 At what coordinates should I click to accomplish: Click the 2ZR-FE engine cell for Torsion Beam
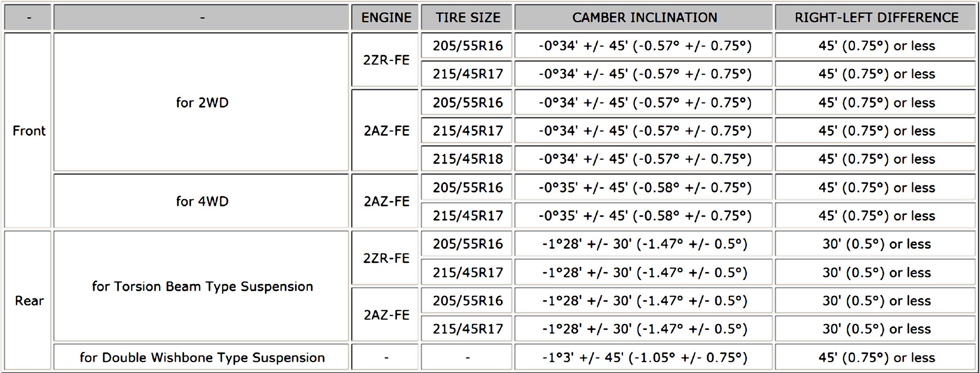[x=386, y=258]
